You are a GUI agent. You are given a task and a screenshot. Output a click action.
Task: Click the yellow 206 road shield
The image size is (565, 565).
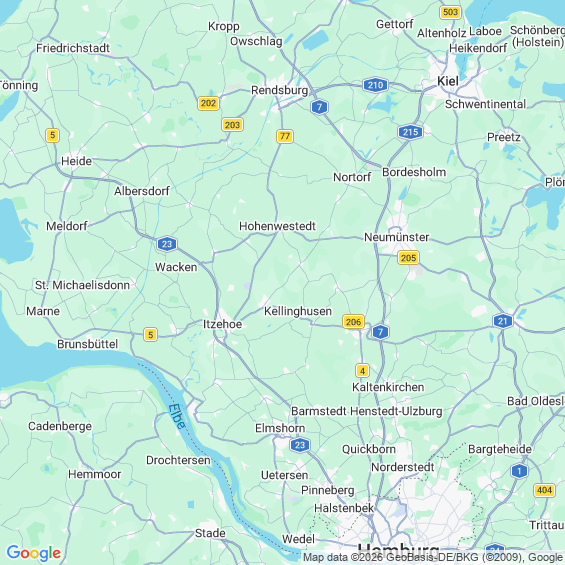point(353,321)
